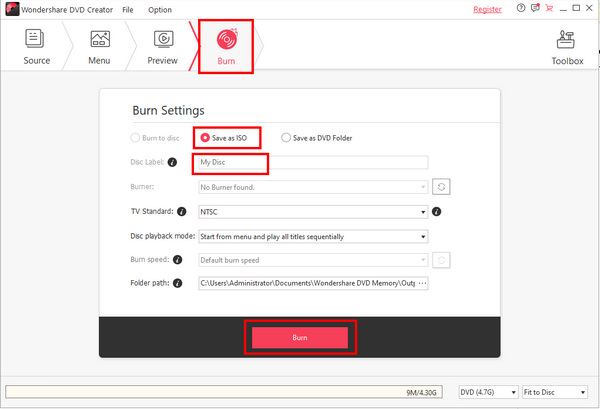Open the Option menu
600x409 pixels.
point(160,10)
